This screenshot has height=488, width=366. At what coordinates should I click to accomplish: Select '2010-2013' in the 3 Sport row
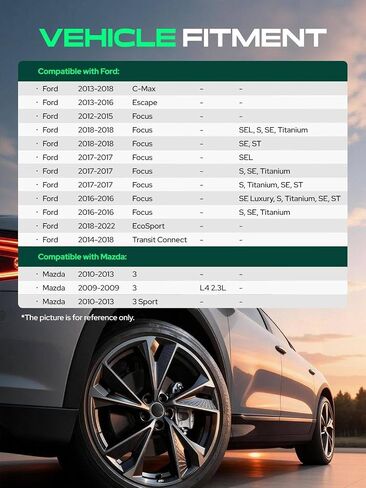96,302
